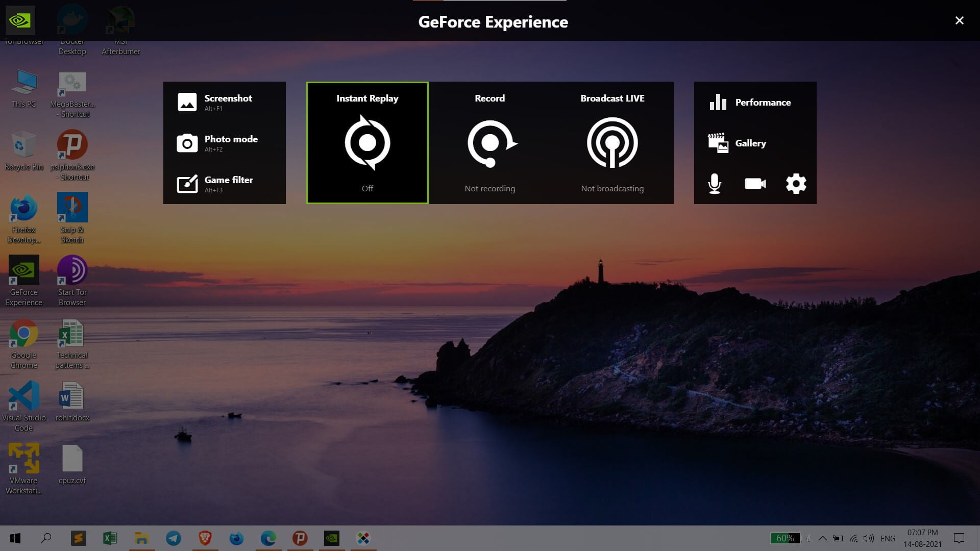The height and width of the screenshot is (551, 980).
Task: Open the GeForce Experience taskbar icon
Action: point(332,538)
